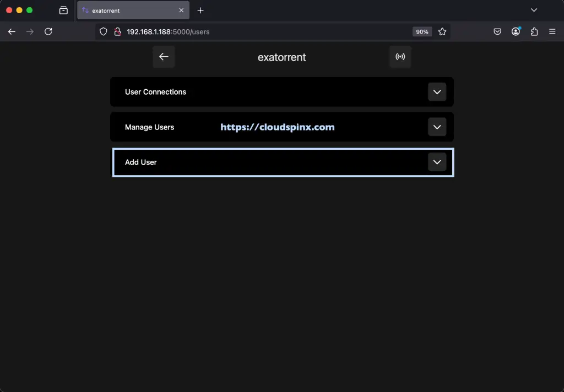Click the save to Pocket icon
The image size is (564, 392).
[497, 31]
